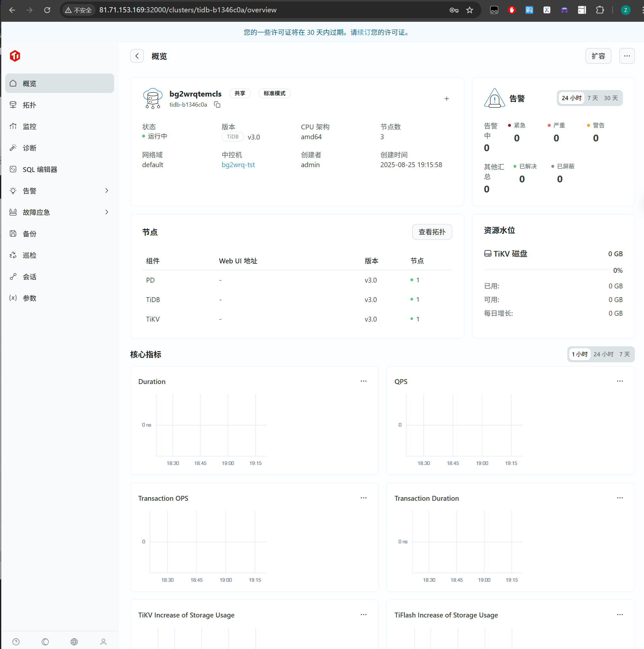Screen dimensions: 644x649
Task: Click the TiDB logo in sidebar
Action: click(15, 56)
